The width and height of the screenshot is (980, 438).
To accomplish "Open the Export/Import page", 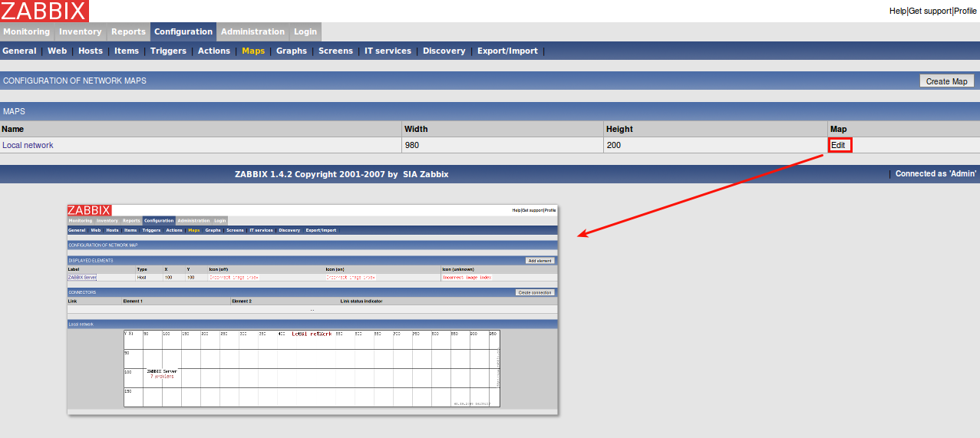I will pos(507,51).
